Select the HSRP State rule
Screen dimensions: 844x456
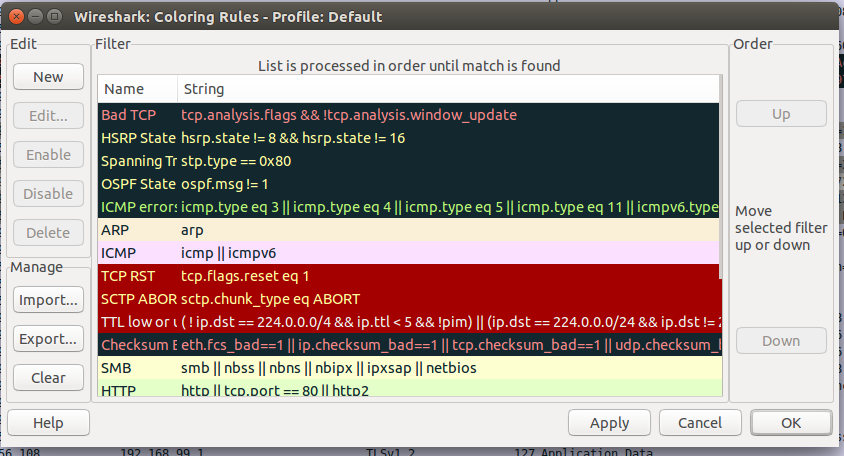409,138
